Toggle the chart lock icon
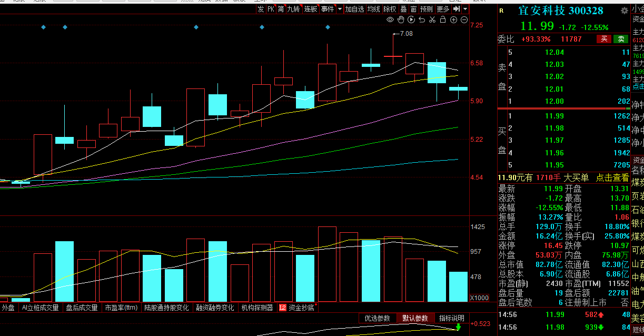Viewport: 644px width, 336px height. (x=443, y=20)
